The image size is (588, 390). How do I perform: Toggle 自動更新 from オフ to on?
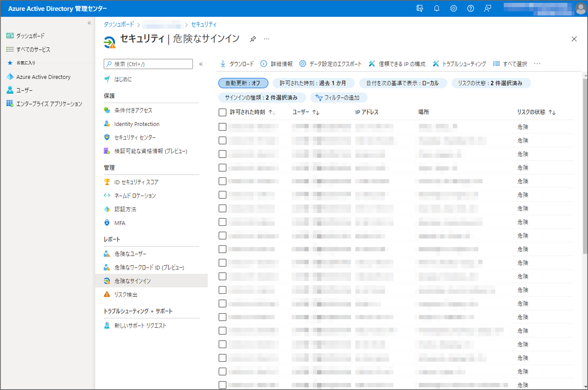click(243, 83)
